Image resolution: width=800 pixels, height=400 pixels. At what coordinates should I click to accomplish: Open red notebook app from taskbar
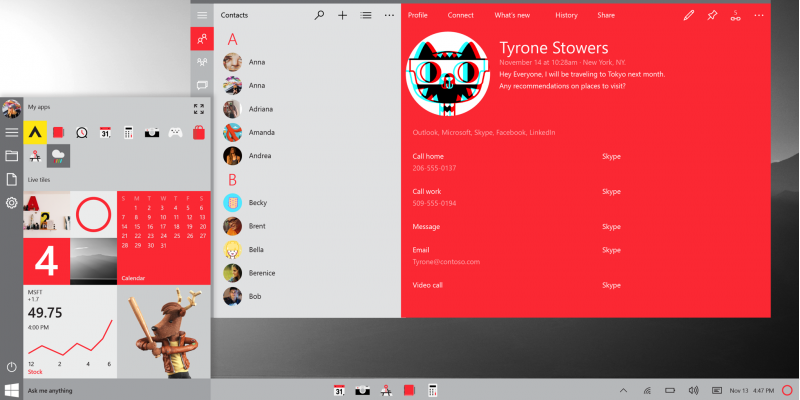pyautogui.click(x=409, y=390)
